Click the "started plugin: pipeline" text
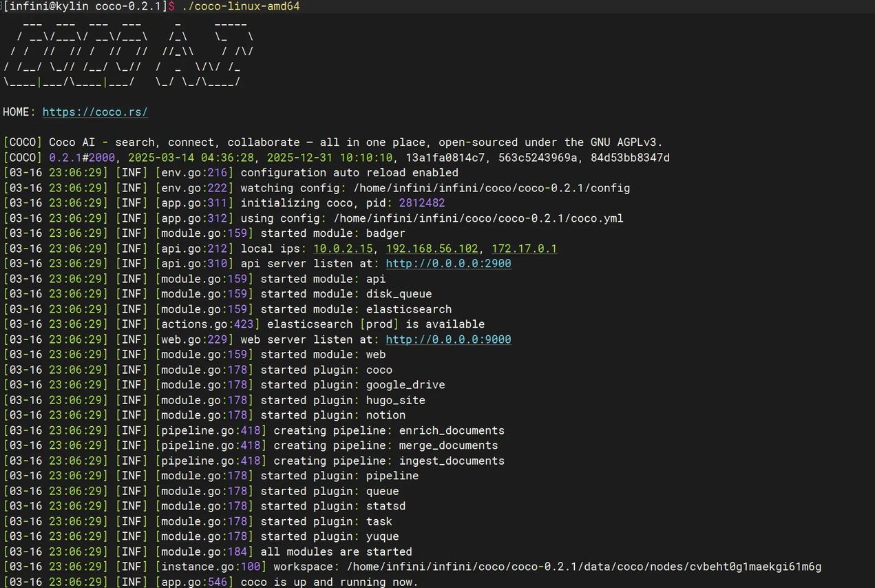 click(339, 476)
